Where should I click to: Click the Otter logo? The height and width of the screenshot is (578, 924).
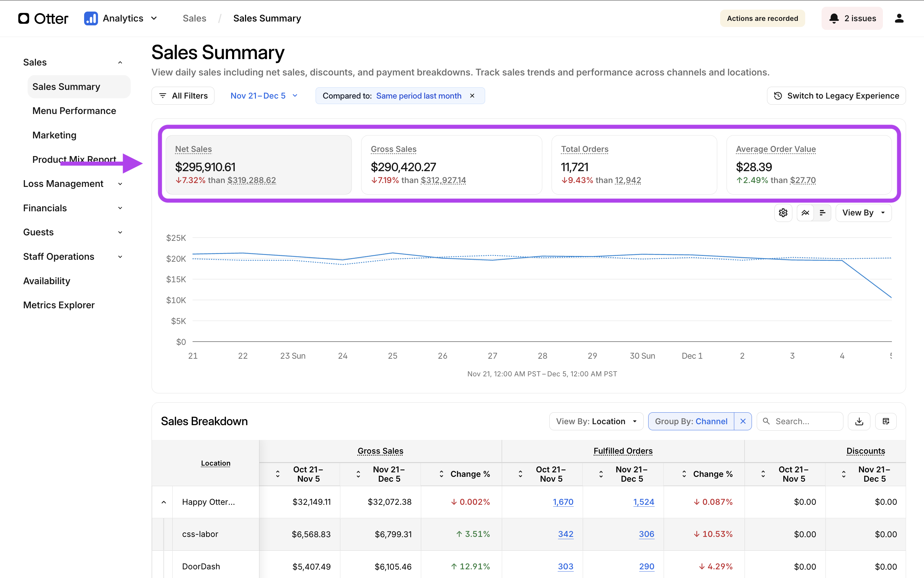(x=43, y=18)
